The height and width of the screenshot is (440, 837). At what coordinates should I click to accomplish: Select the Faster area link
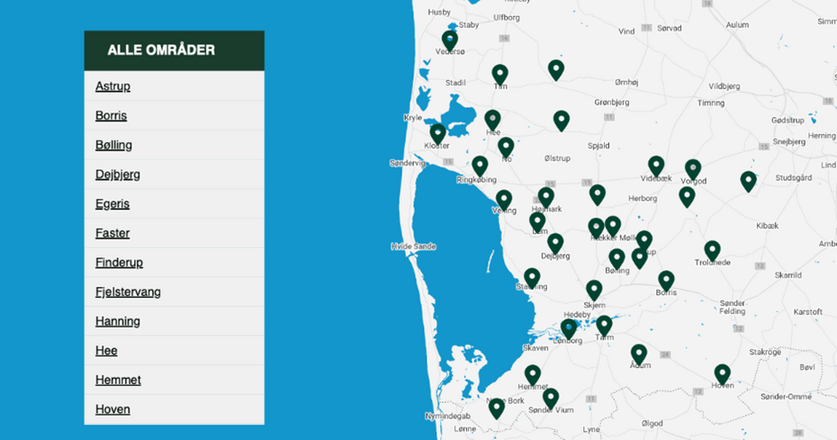112,233
